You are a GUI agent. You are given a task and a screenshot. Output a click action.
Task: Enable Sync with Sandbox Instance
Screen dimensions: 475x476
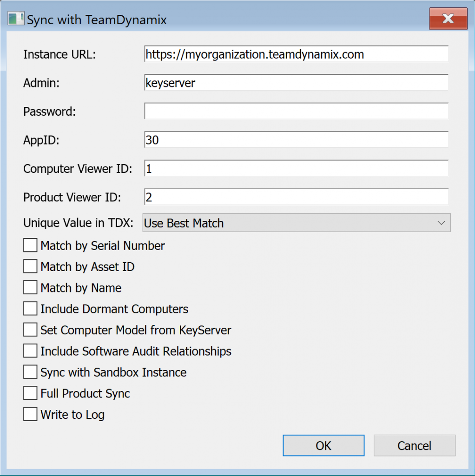coord(30,372)
